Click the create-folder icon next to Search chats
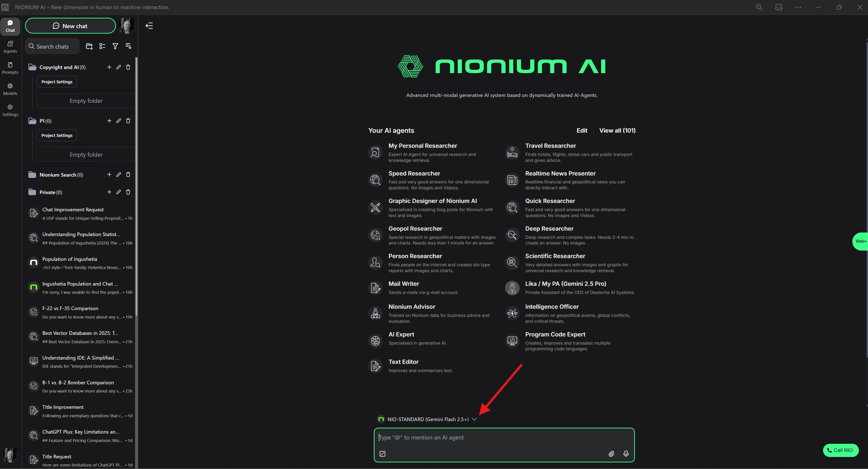 click(89, 46)
